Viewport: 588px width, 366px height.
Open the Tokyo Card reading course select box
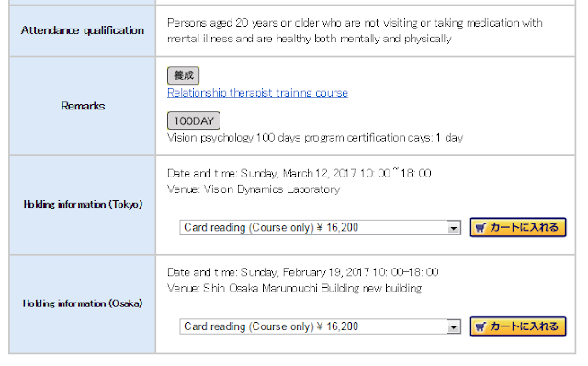[321, 227]
